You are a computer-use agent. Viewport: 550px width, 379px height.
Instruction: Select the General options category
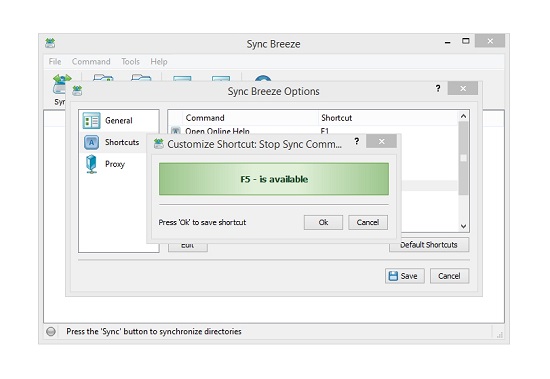[119, 121]
